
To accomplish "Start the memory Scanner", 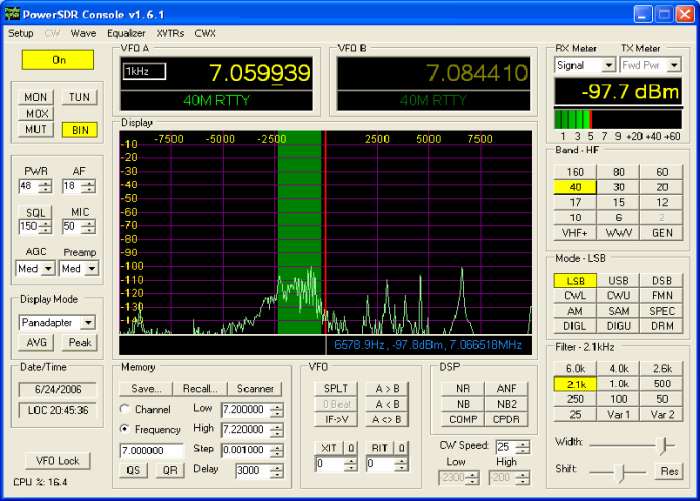I will point(255,388).
